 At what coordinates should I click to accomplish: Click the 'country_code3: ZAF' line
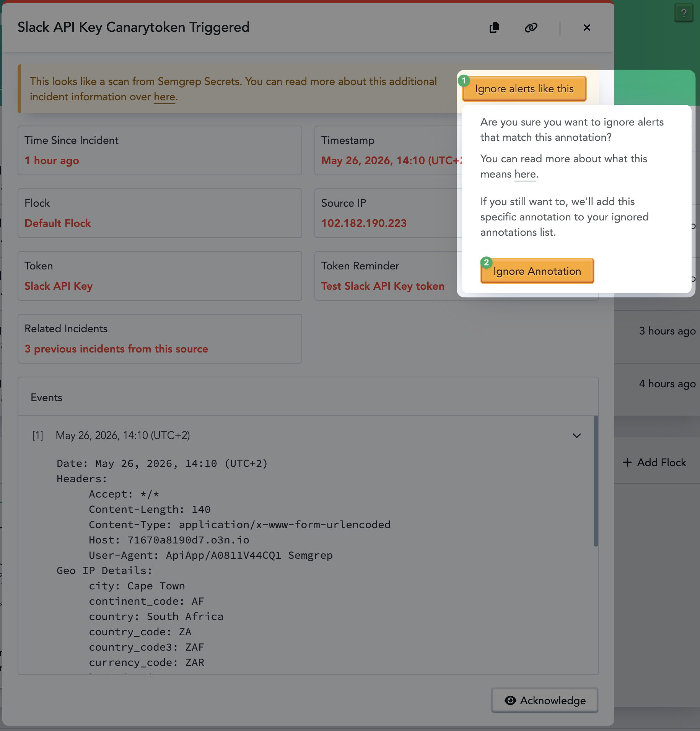pyautogui.click(x=147, y=647)
